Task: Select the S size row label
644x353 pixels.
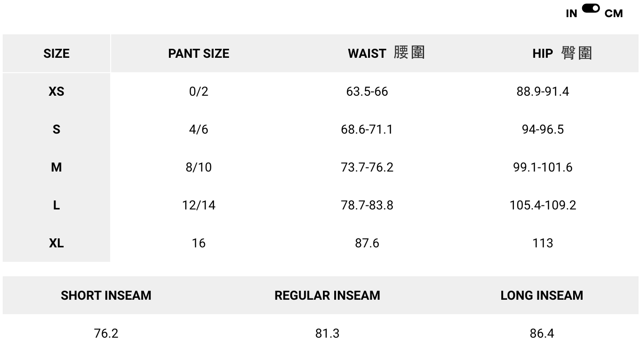Action: click(56, 130)
